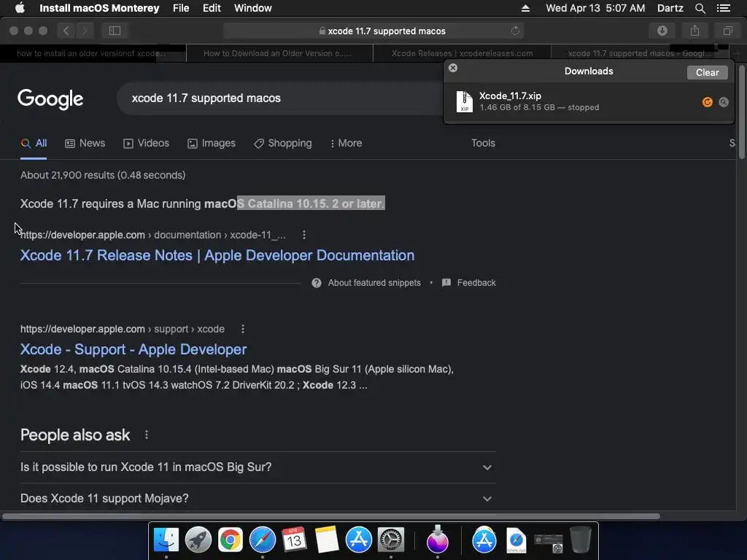Image resolution: width=747 pixels, height=560 pixels.
Task: Open Spotlight search in menu bar
Action: click(x=700, y=8)
